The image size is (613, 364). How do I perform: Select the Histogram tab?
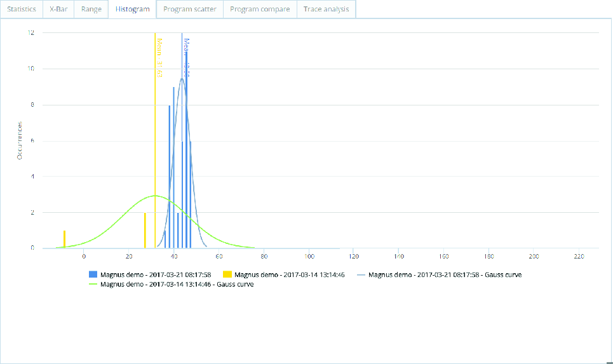132,9
